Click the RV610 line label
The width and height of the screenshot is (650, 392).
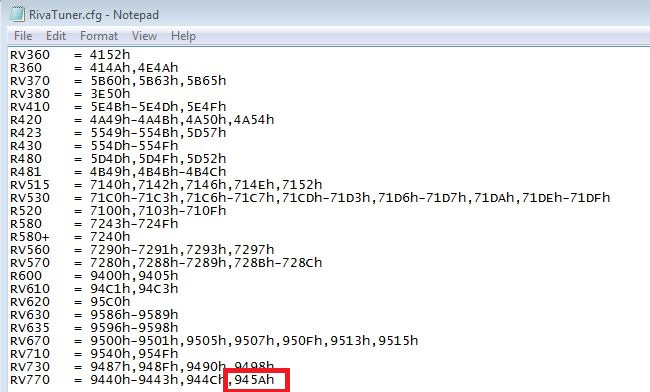tap(30, 289)
